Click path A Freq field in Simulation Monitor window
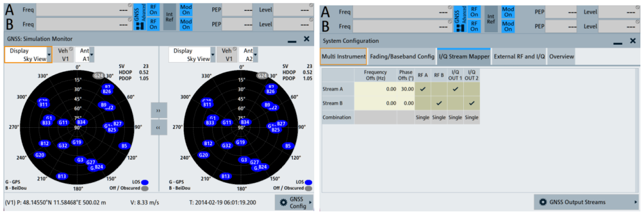This screenshot has width=644, height=215. pyautogui.click(x=84, y=10)
